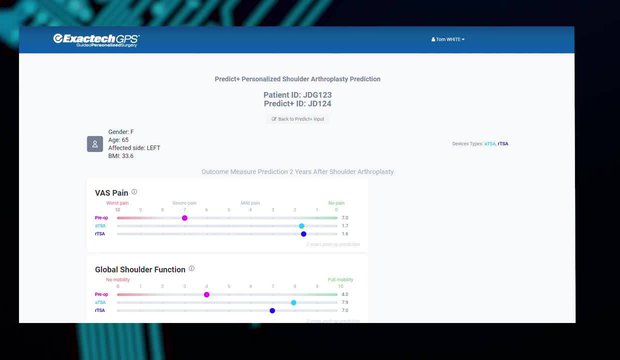
Task: Click the Pre-op label in VAS Pain
Action: 101,218
